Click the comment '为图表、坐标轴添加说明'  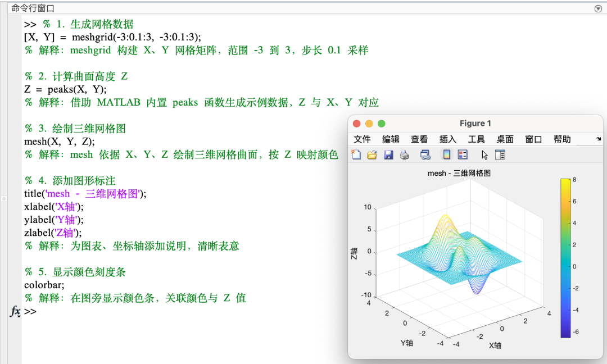tap(132, 246)
